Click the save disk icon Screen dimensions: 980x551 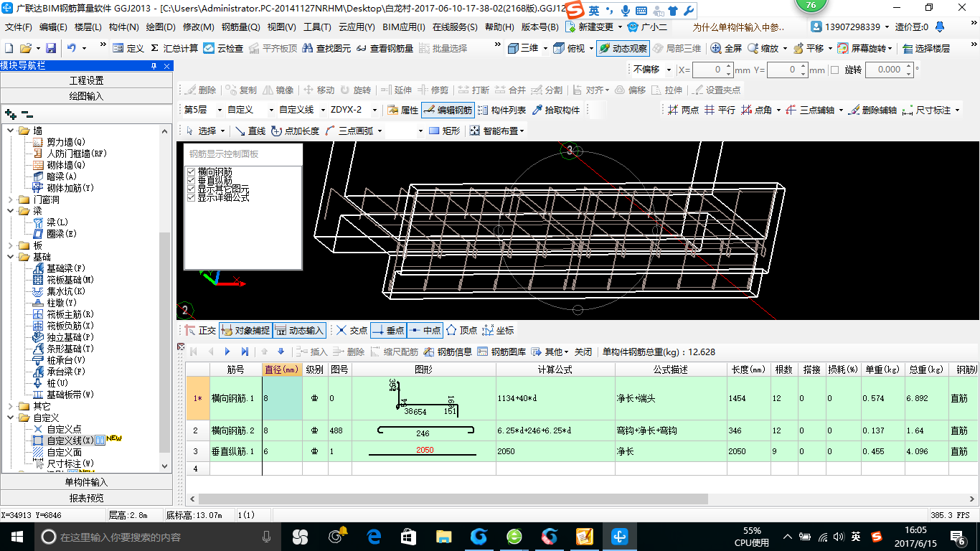coord(51,48)
